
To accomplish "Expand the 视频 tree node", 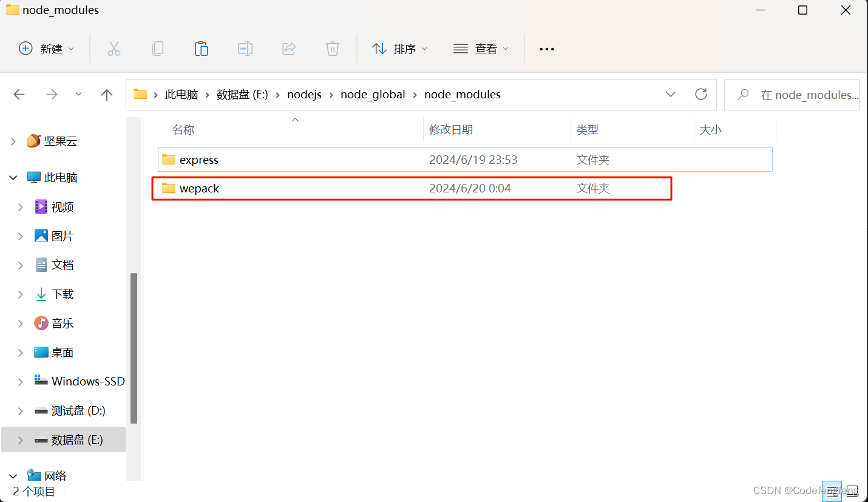I will click(x=21, y=207).
